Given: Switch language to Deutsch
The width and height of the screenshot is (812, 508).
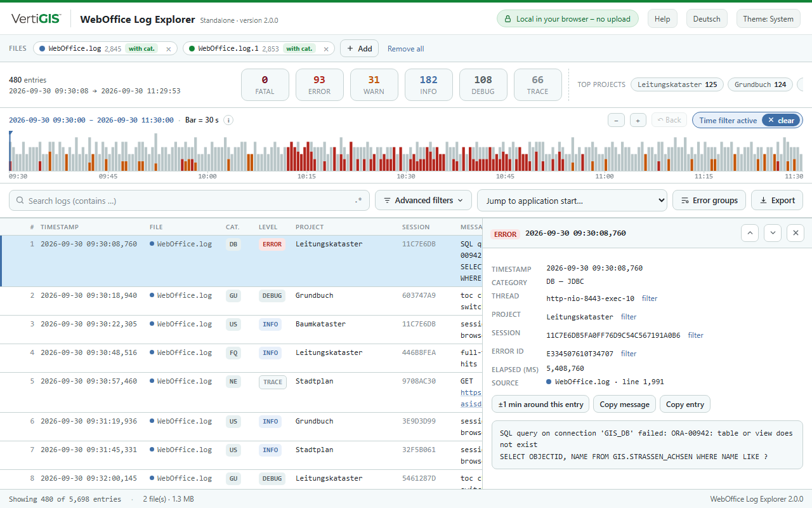Looking at the screenshot, I should (707, 19).
